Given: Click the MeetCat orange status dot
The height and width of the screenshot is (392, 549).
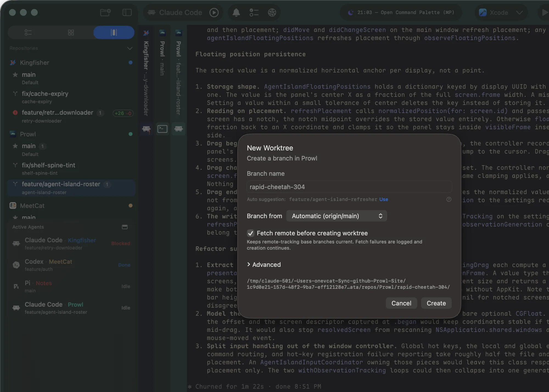Looking at the screenshot, I should [130, 206].
